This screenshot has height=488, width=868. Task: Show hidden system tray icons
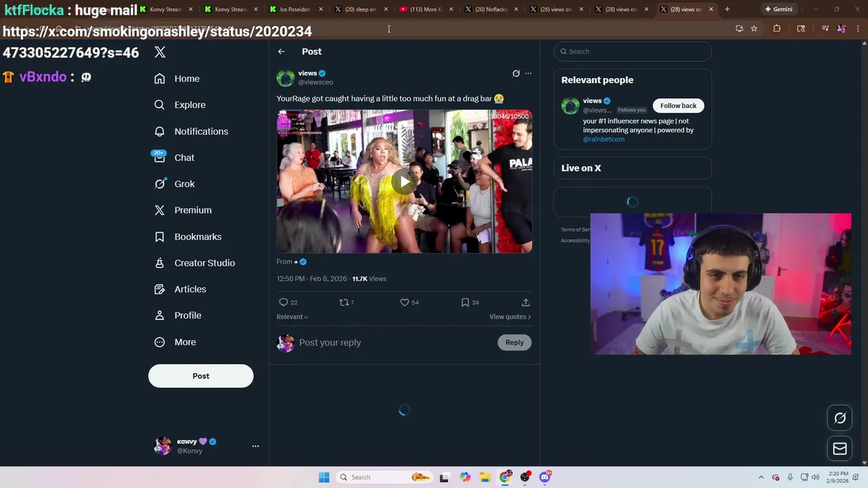pyautogui.click(x=761, y=477)
